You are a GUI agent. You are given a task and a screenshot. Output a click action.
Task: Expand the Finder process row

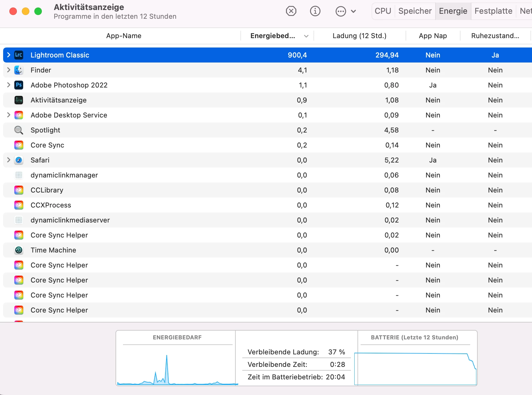click(x=9, y=70)
